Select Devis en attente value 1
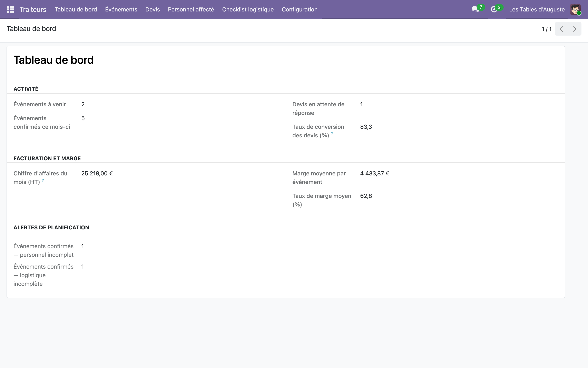Screen dimensions: 588x368 (x=362, y=104)
